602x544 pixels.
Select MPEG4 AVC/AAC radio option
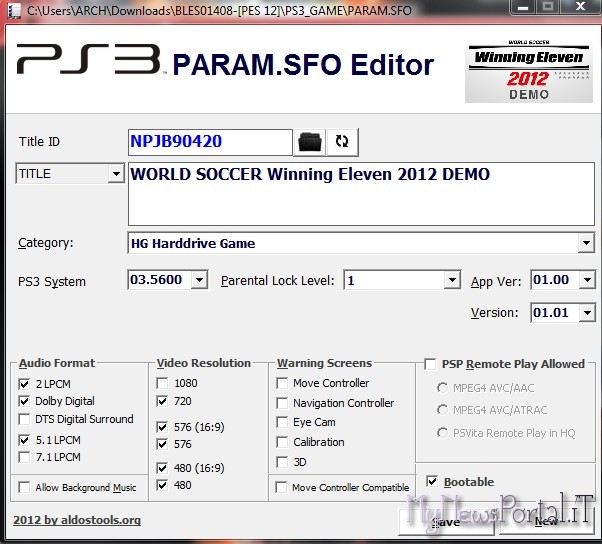(x=442, y=388)
